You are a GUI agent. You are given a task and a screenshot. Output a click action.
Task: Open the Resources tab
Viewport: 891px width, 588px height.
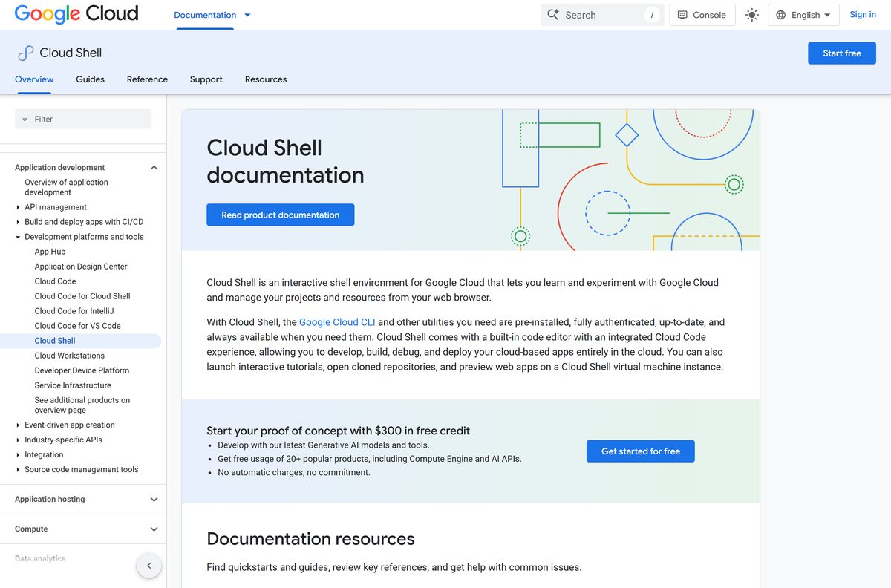pyautogui.click(x=266, y=79)
